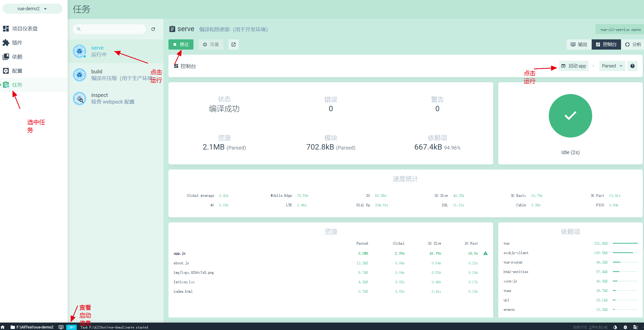Toggle dark mode theme icon
This screenshot has width=644, height=330.
(x=615, y=327)
